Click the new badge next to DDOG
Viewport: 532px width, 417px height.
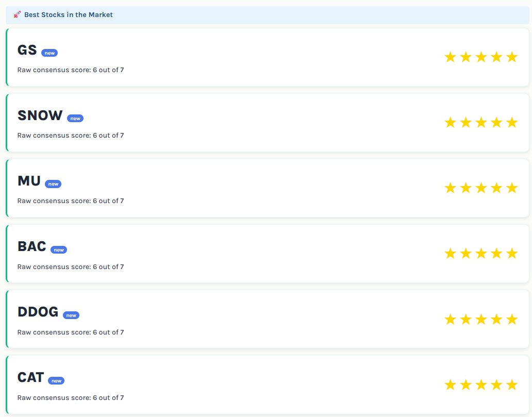(x=71, y=315)
